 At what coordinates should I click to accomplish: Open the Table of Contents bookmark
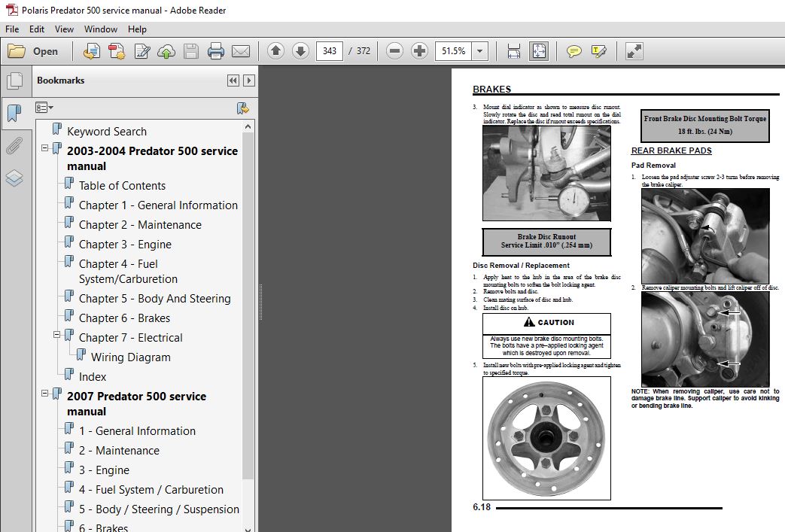tap(122, 186)
